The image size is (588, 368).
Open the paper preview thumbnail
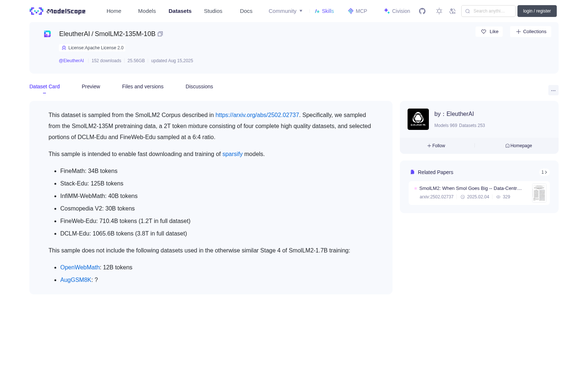pos(539,193)
